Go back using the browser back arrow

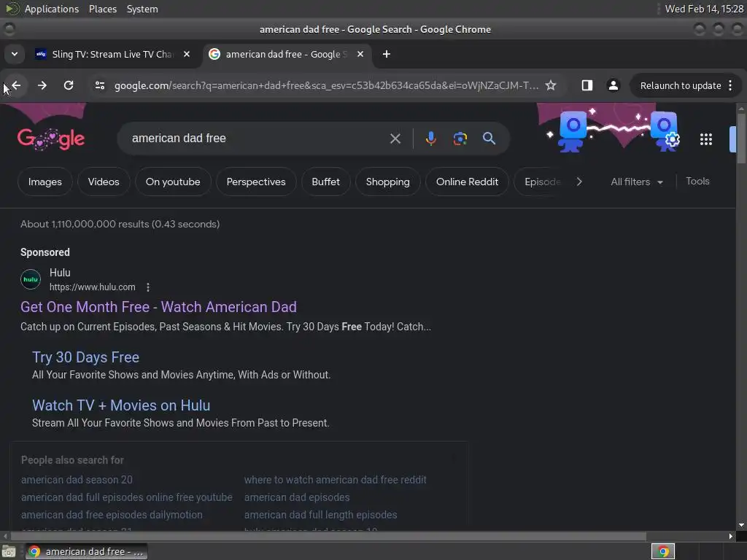pyautogui.click(x=16, y=86)
